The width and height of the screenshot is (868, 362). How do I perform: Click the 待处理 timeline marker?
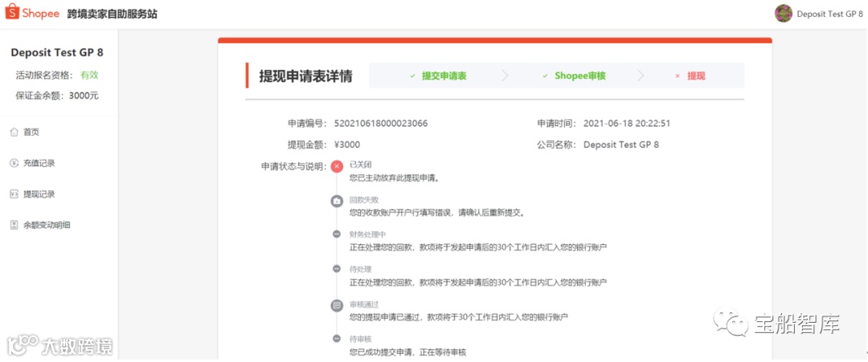(337, 269)
